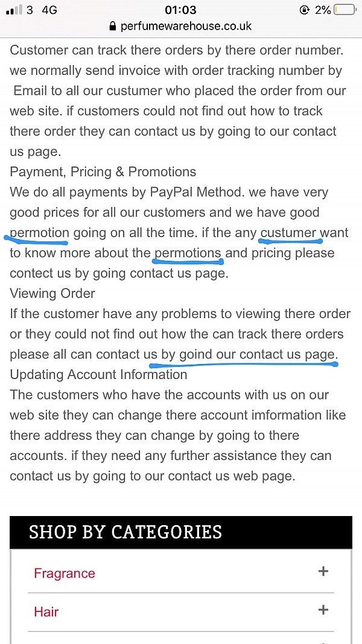Tap the 01:03 clock in status bar
Screen dimensions: 362x644
coord(180,10)
